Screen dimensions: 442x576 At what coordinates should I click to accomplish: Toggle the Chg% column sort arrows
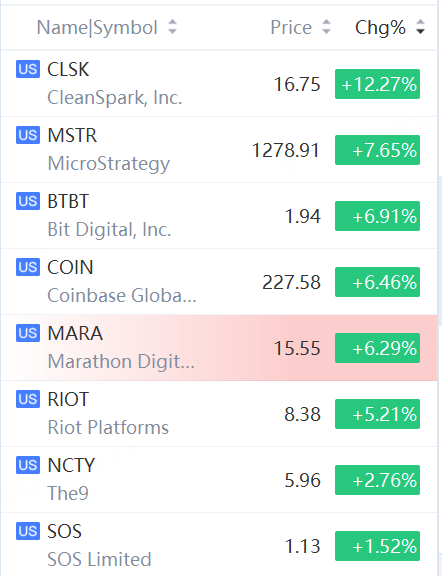[x=420, y=27]
